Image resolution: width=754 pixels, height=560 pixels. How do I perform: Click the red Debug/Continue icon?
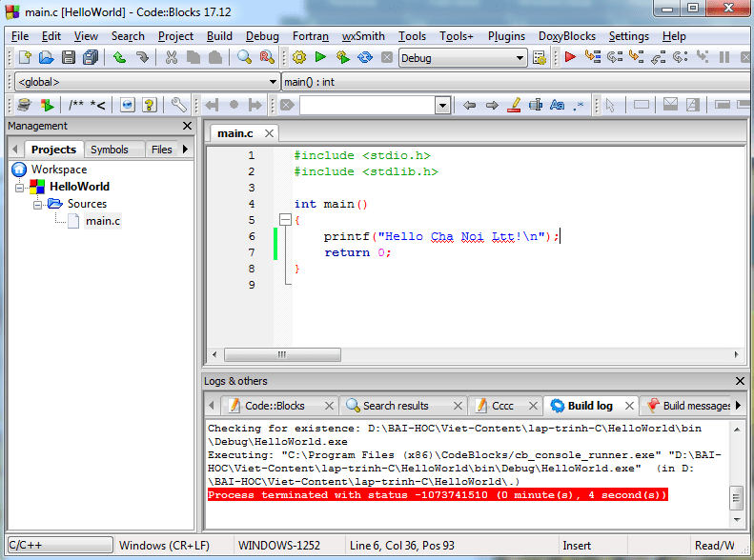570,58
